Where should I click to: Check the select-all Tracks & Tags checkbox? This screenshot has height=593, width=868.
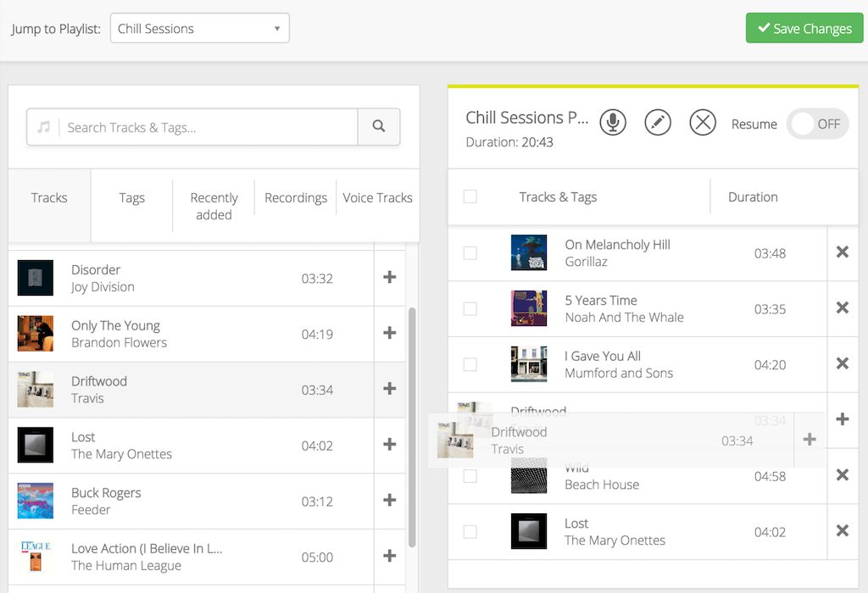tap(470, 197)
